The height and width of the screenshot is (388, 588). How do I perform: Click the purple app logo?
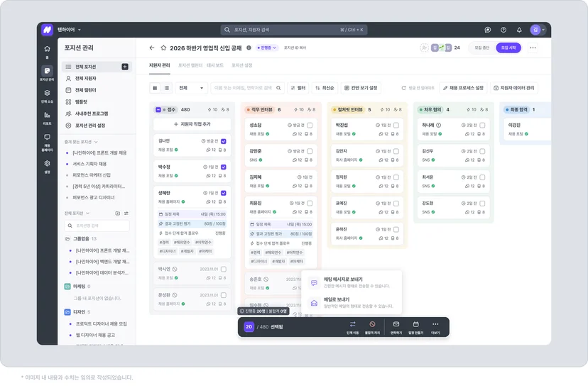pyautogui.click(x=48, y=30)
